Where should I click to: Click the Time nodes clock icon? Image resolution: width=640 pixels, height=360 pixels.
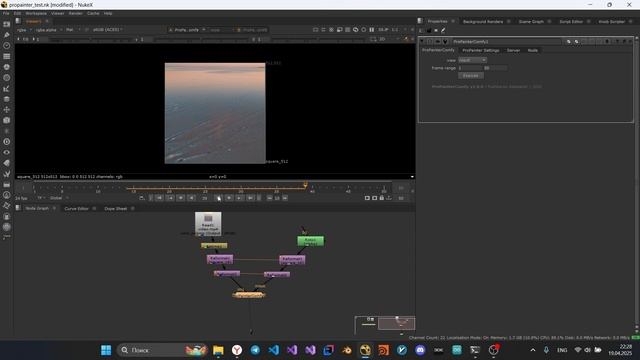(x=7, y=46)
